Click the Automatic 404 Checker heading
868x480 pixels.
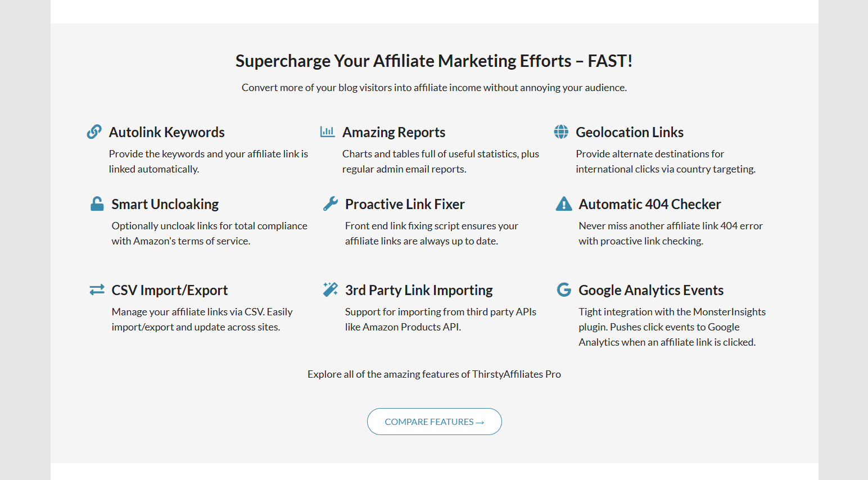(x=650, y=205)
